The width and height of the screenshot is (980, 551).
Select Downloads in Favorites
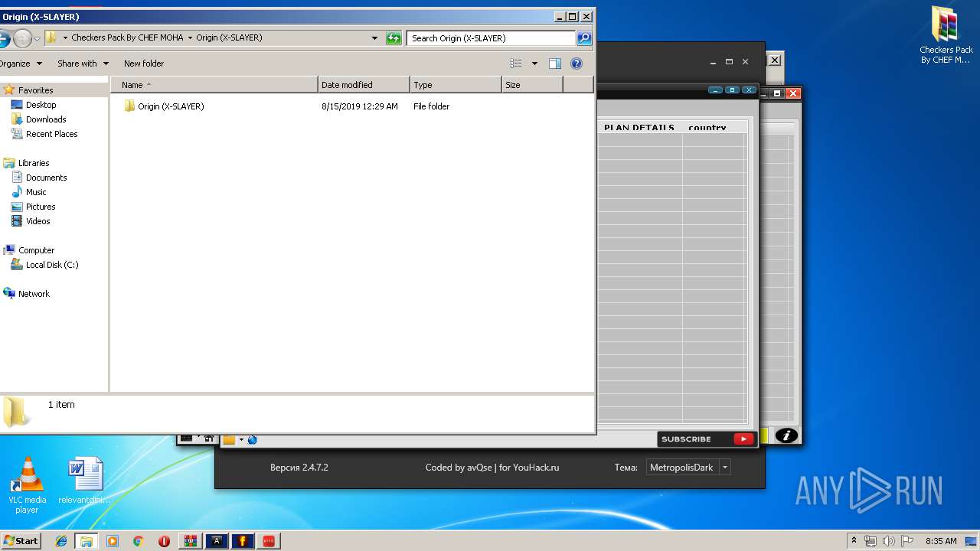pyautogui.click(x=46, y=119)
